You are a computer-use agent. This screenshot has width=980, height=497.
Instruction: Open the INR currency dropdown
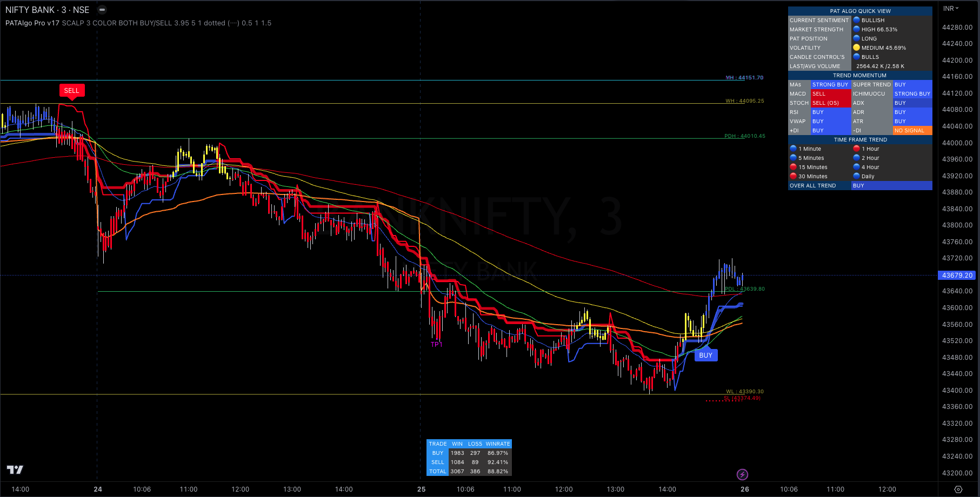tap(951, 9)
